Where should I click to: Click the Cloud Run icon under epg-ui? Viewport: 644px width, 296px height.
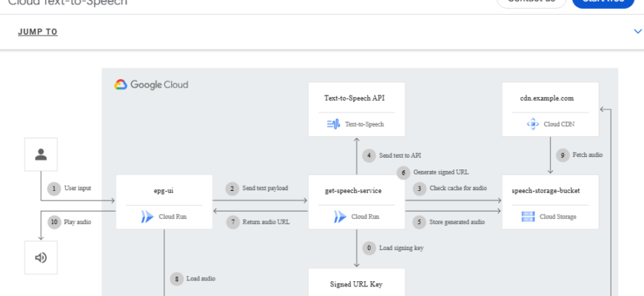coord(147,216)
